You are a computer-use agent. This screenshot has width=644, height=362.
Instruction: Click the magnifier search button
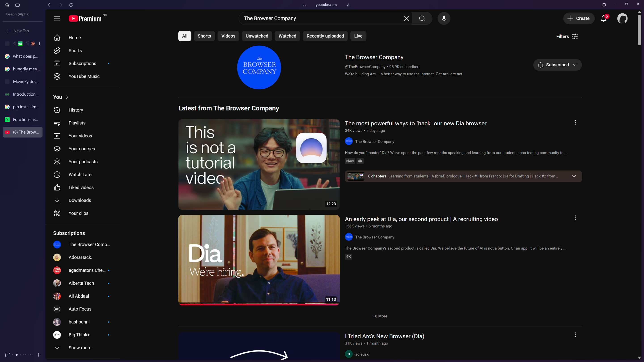(x=422, y=18)
